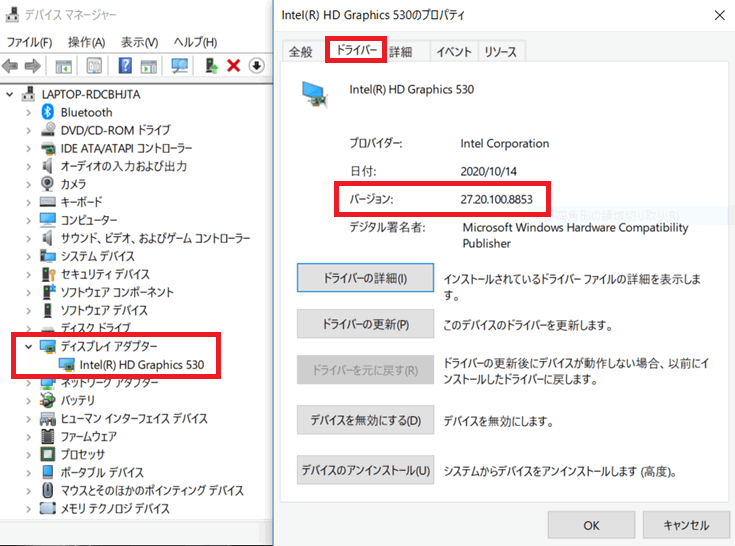The height and width of the screenshot is (546, 735).
Task: Select the ディスプレイ アダプター tree label
Action: click(109, 346)
